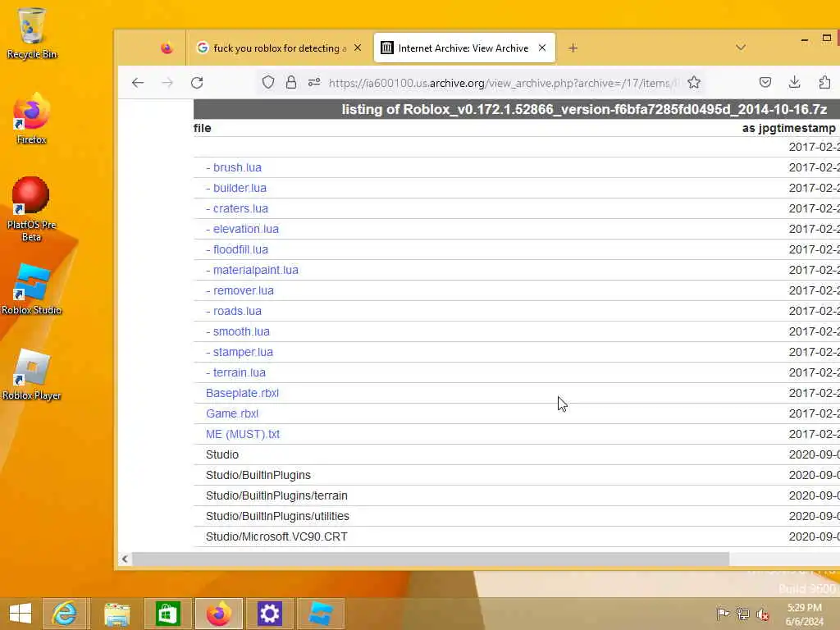This screenshot has width=840, height=630.
Task: Open the Recycle Bin desktop icon
Action: 32,33
